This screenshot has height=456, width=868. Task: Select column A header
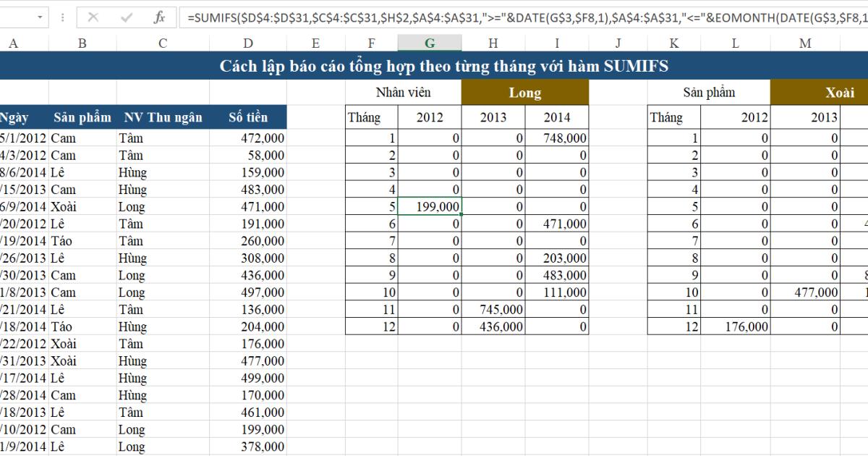[13, 43]
